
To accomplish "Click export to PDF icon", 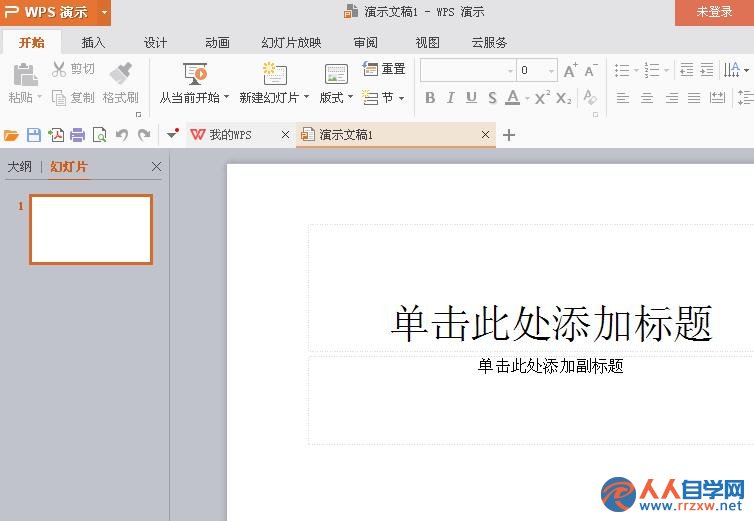I will point(56,135).
